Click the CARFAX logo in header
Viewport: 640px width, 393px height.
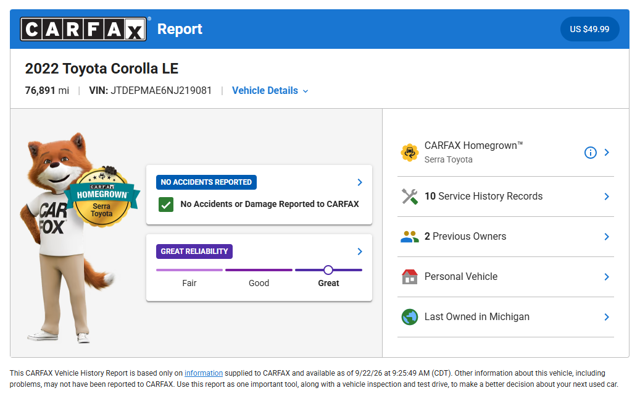tap(84, 29)
